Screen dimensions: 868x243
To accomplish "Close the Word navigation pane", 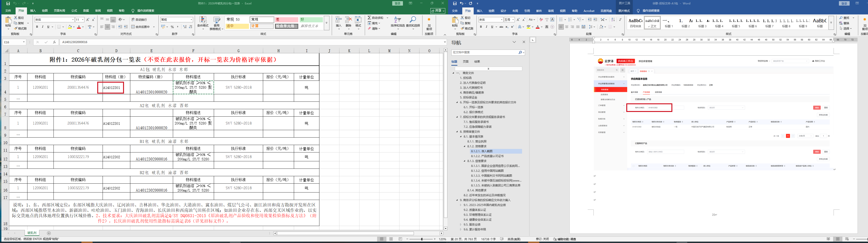I will (524, 42).
